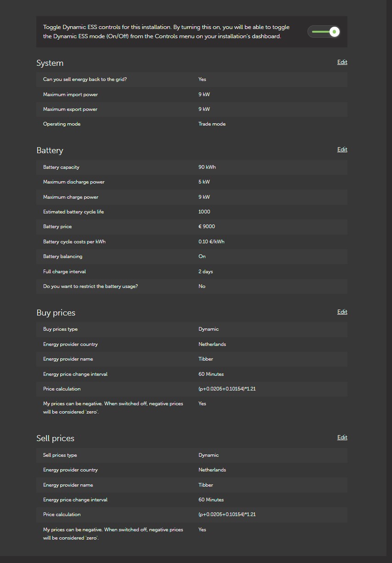The width and height of the screenshot is (392, 563).
Task: Click the Buy prices heading
Action: click(x=56, y=313)
